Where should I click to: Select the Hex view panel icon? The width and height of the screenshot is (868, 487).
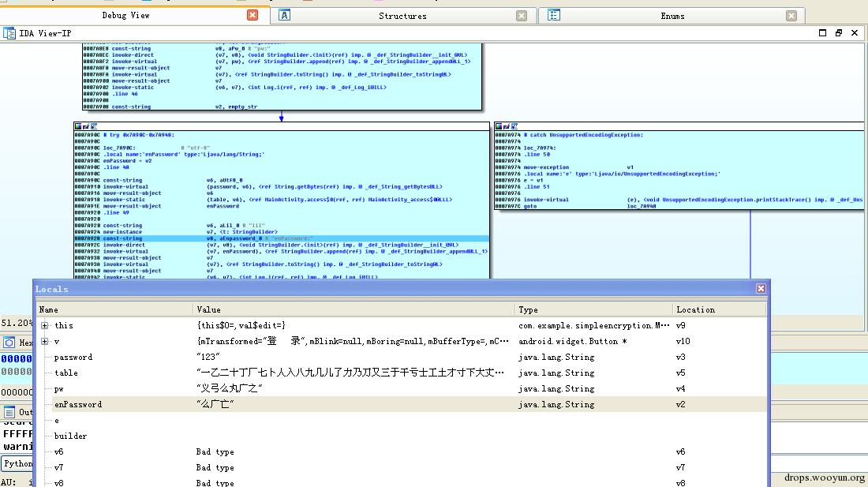9,343
